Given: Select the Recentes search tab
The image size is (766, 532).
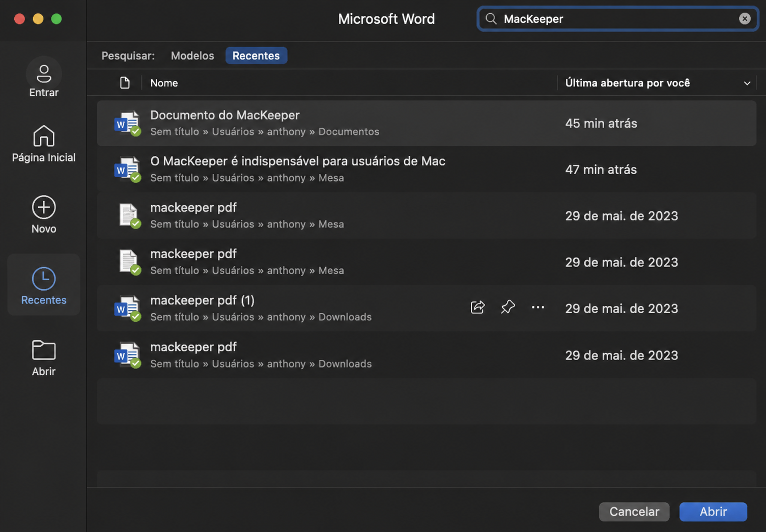Looking at the screenshot, I should tap(256, 55).
